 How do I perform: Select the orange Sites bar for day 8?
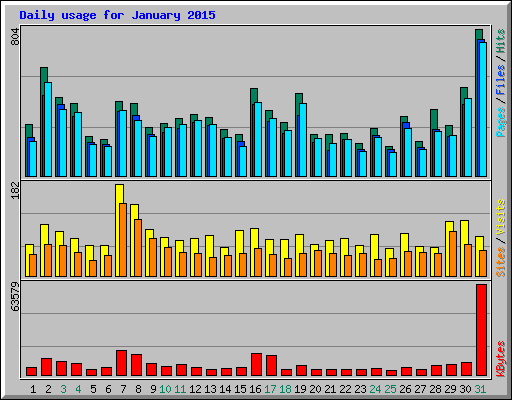(x=138, y=248)
